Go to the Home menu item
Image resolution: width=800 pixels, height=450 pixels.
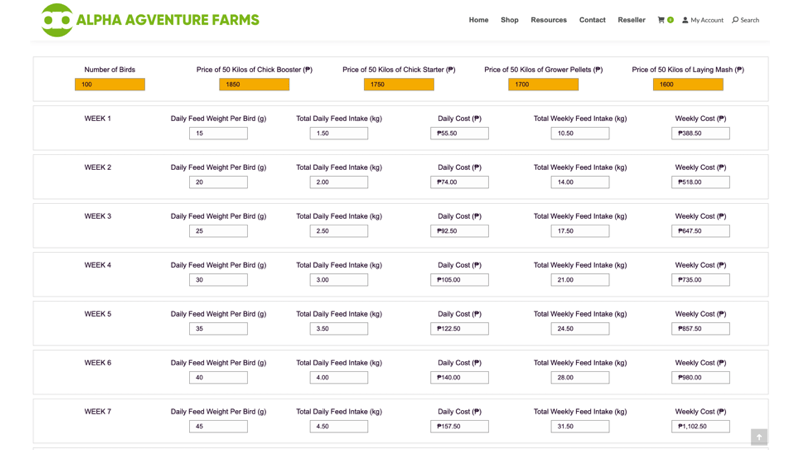[x=479, y=20]
